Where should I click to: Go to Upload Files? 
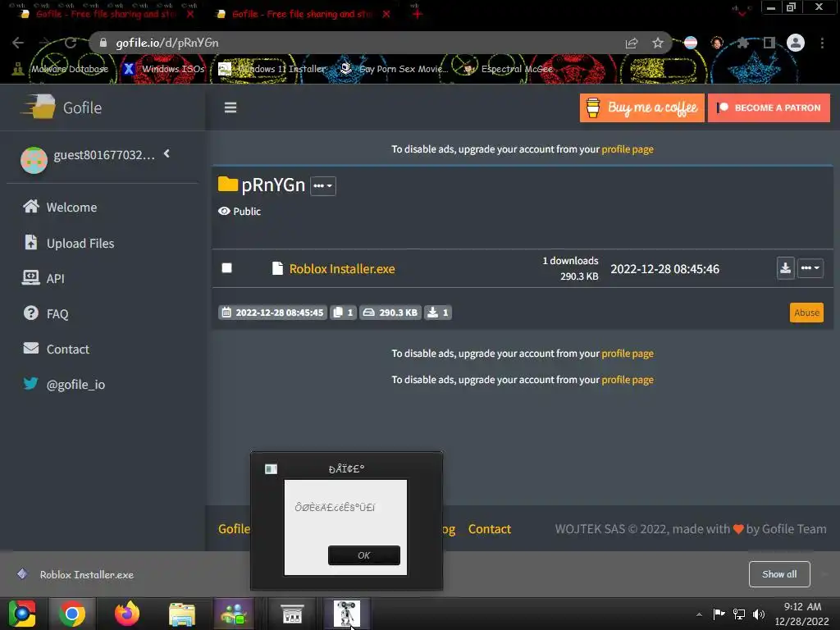coord(69,243)
